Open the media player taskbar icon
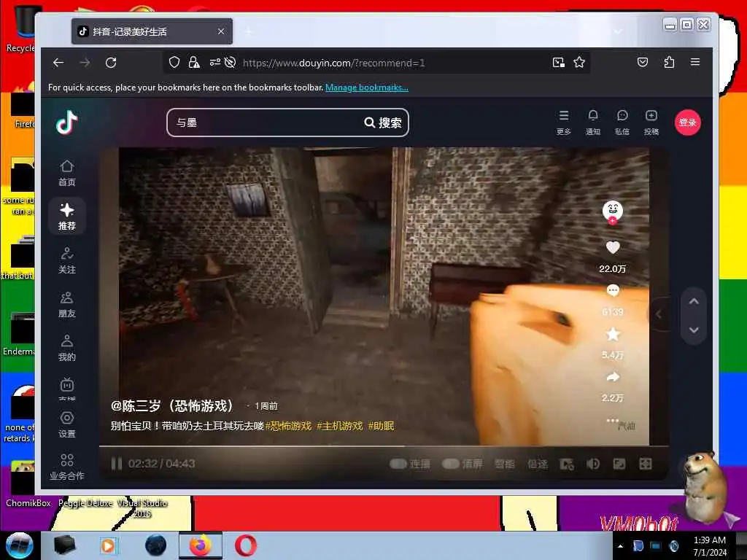The width and height of the screenshot is (747, 560). [109, 545]
